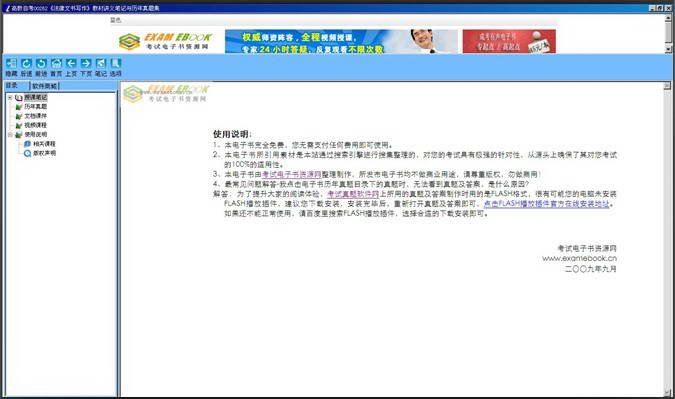
Task: Click the www.examebook.cn text
Action: click(579, 258)
